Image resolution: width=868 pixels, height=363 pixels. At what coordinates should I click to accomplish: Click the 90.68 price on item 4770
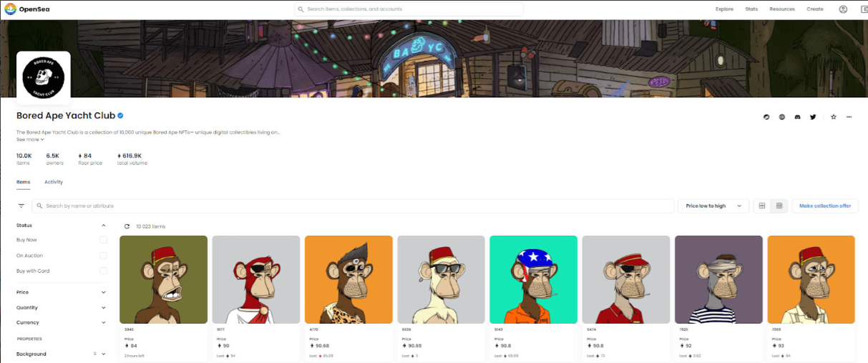tap(319, 346)
